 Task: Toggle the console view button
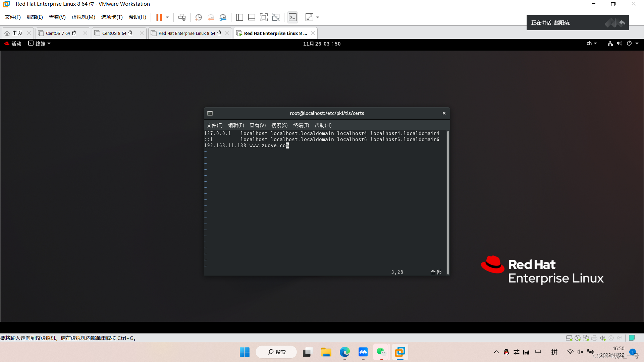[292, 17]
